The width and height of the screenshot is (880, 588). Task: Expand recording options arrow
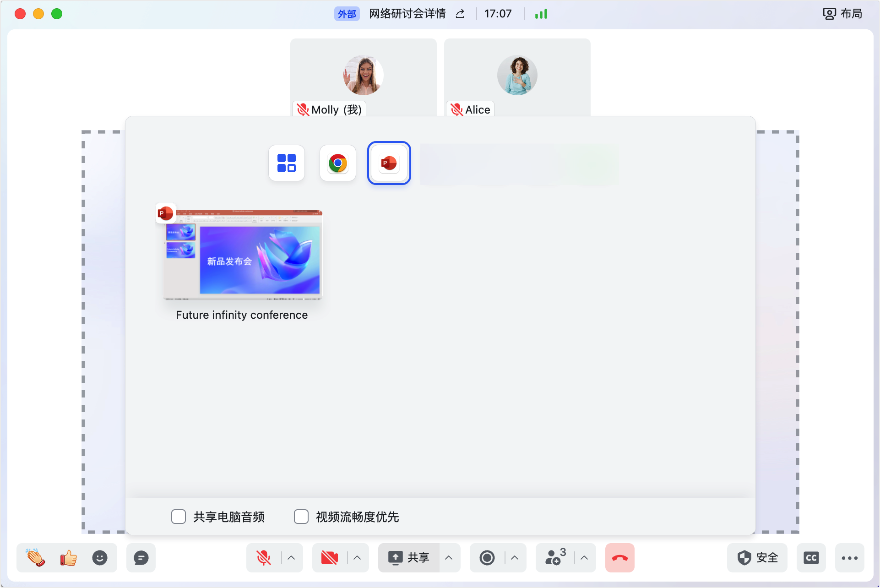click(515, 557)
